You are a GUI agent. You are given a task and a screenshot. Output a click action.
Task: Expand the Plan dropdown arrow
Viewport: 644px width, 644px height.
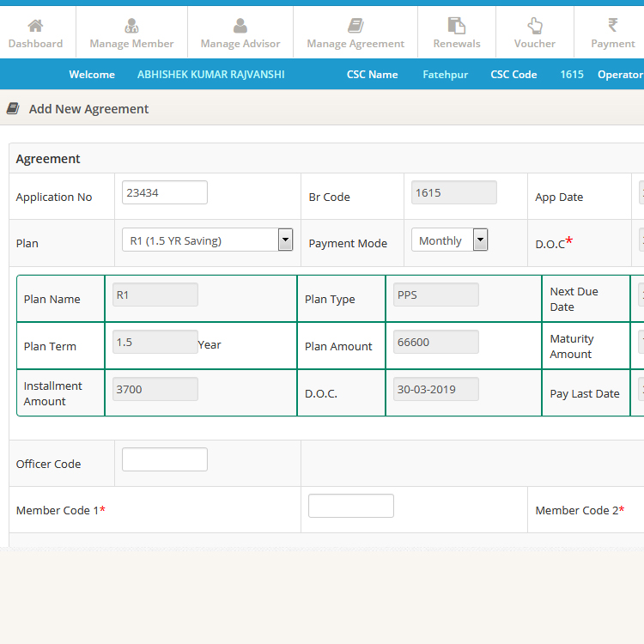(x=285, y=240)
